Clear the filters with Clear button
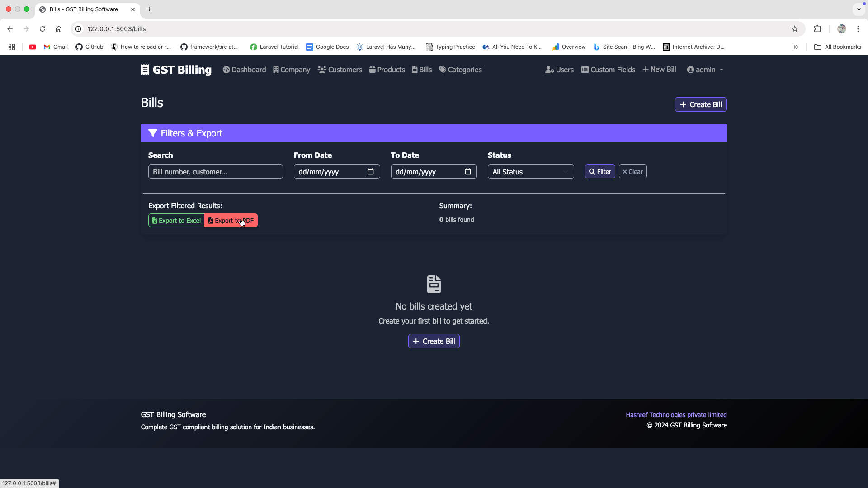The image size is (868, 488). (x=632, y=172)
